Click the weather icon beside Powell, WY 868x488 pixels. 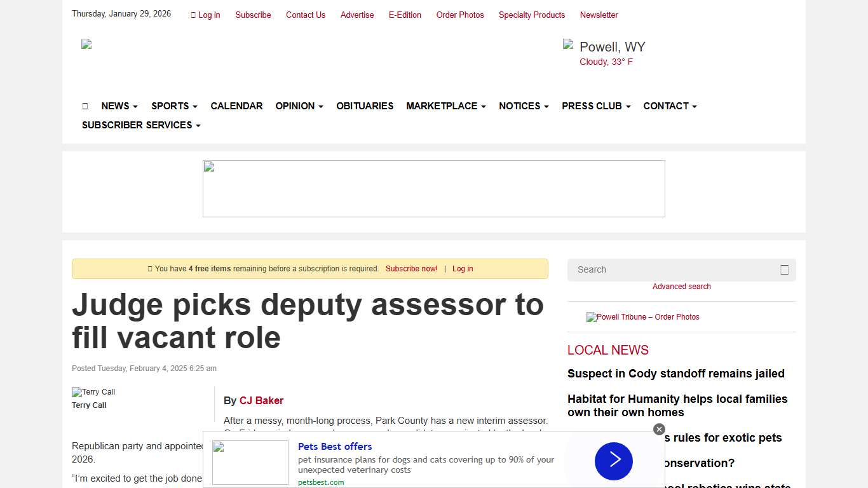568,44
